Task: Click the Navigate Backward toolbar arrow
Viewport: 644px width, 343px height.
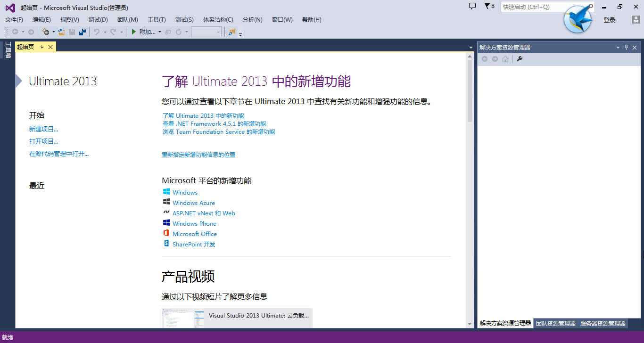Action: point(15,32)
